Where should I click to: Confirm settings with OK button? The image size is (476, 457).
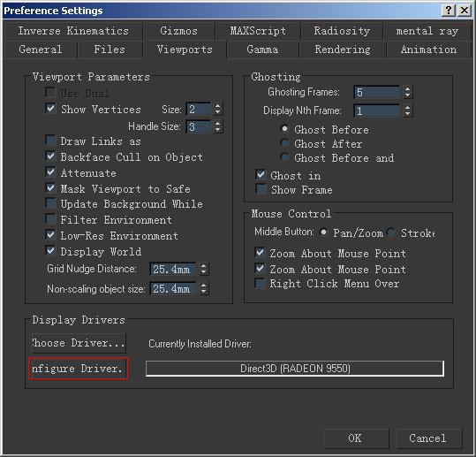356,438
